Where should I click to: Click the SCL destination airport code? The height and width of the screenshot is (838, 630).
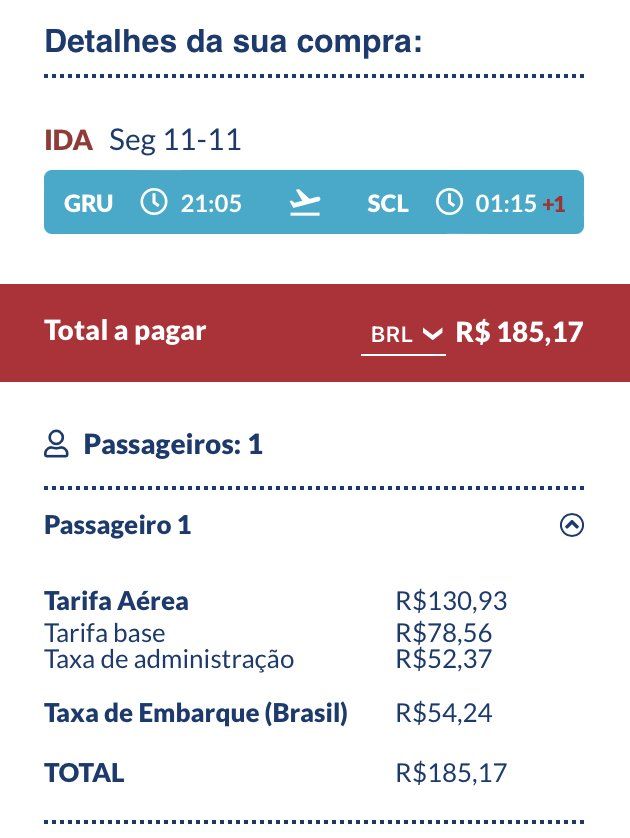coord(388,204)
